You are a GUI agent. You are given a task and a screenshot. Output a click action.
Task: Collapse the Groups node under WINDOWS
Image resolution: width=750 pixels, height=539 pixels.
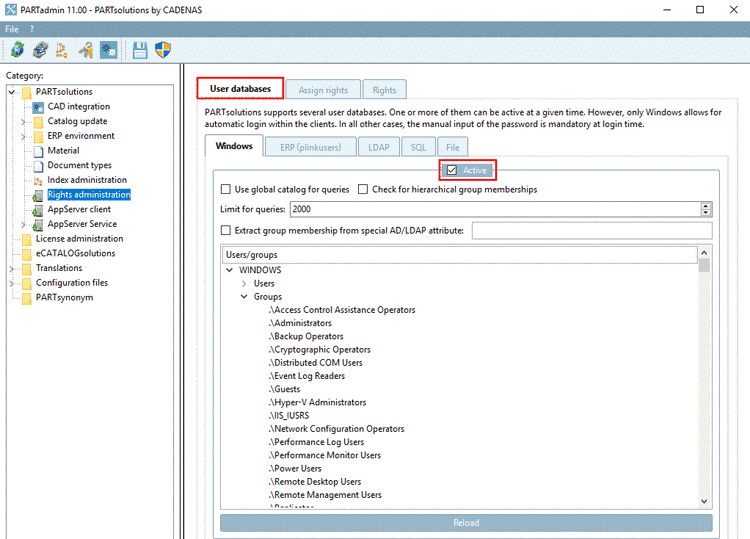[x=244, y=297]
